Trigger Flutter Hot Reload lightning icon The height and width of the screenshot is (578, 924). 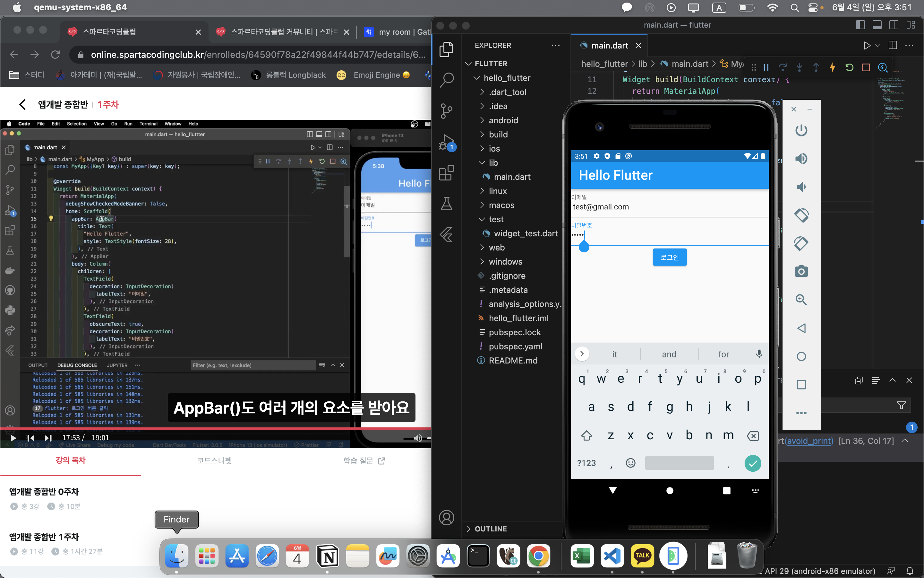coord(832,68)
